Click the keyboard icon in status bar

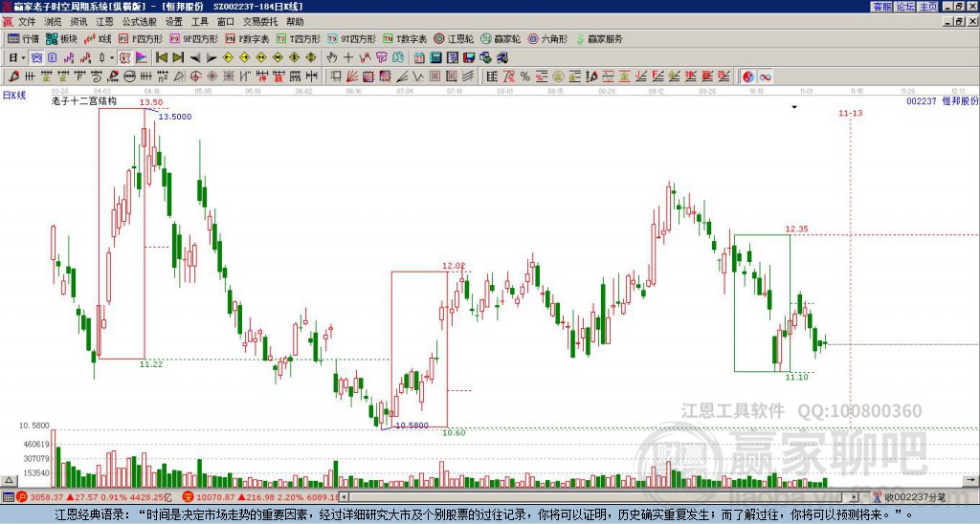(x=8, y=497)
